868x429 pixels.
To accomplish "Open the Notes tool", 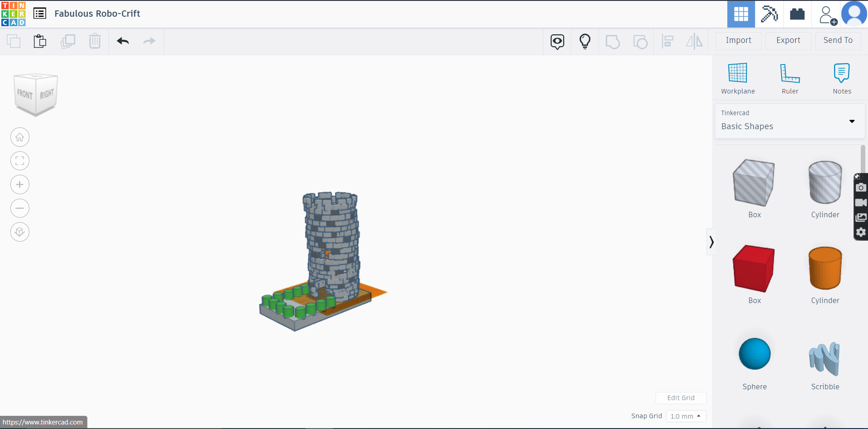I will coord(842,78).
